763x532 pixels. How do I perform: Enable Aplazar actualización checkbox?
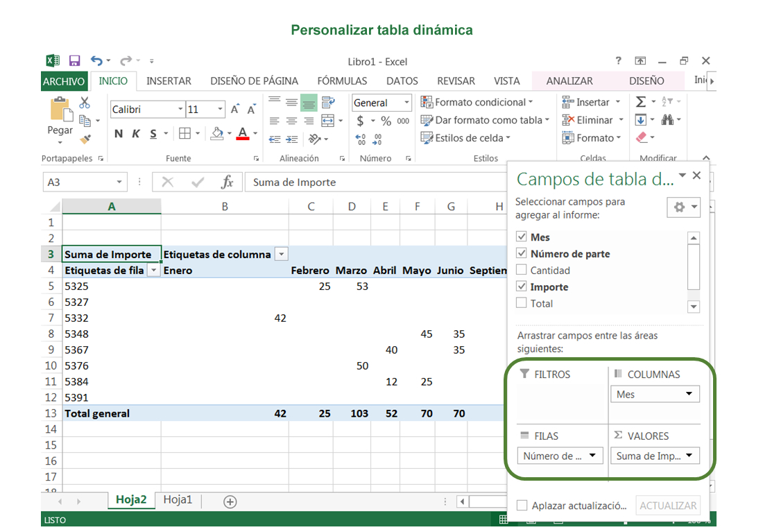pos(522,505)
